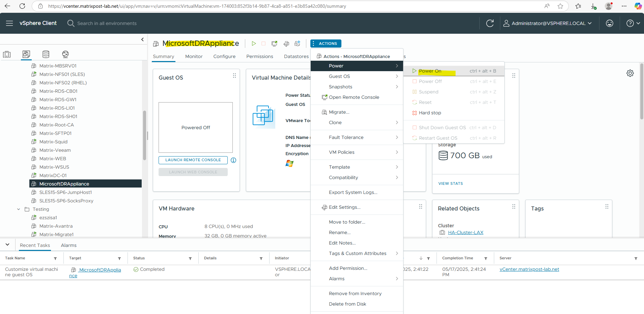Open the vCenter.matrixpost-lab.net server link
The height and width of the screenshot is (314, 644).
(x=529, y=269)
